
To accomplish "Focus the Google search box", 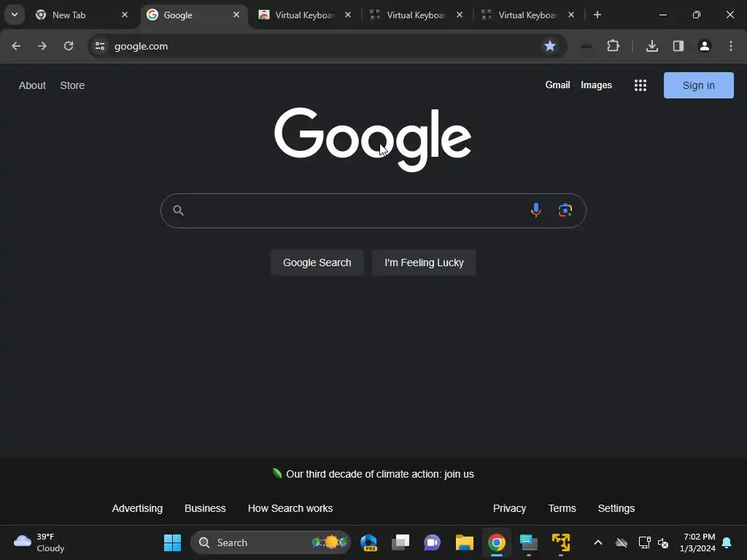I will [373, 211].
